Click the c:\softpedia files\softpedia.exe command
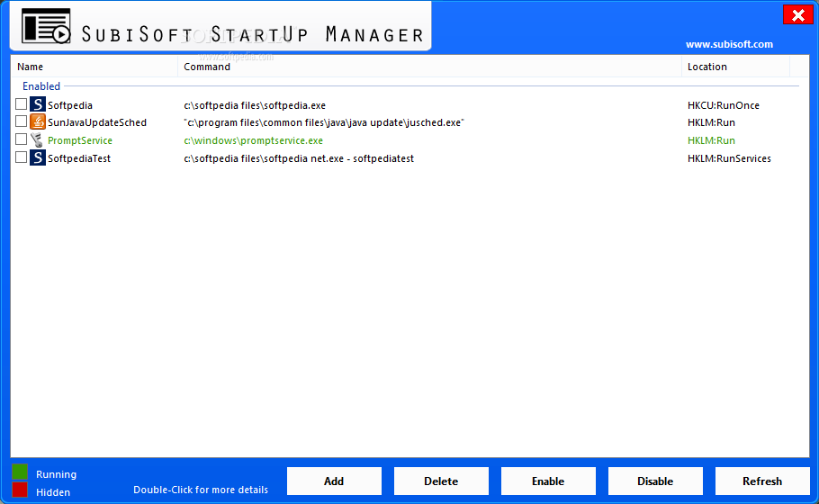This screenshot has height=504, width=819. coord(255,105)
